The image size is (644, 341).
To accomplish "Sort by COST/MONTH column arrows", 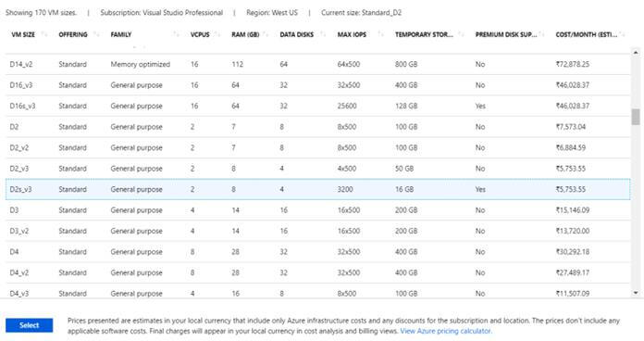I will click(624, 34).
